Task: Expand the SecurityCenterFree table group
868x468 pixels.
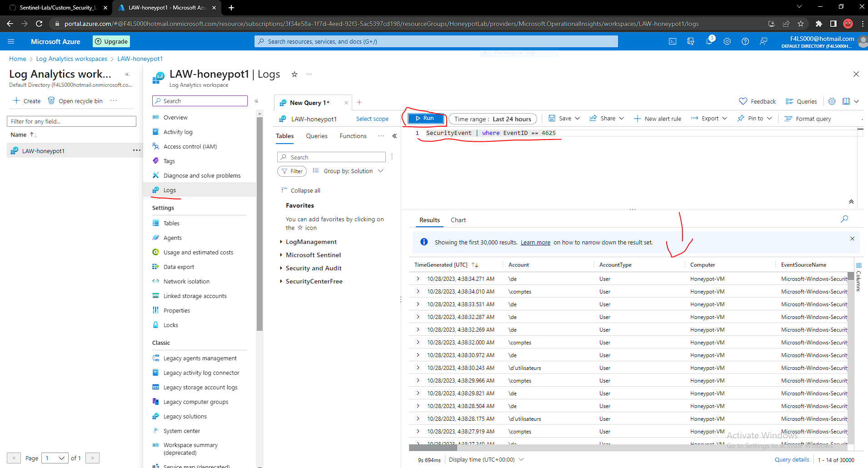Action: (281, 282)
